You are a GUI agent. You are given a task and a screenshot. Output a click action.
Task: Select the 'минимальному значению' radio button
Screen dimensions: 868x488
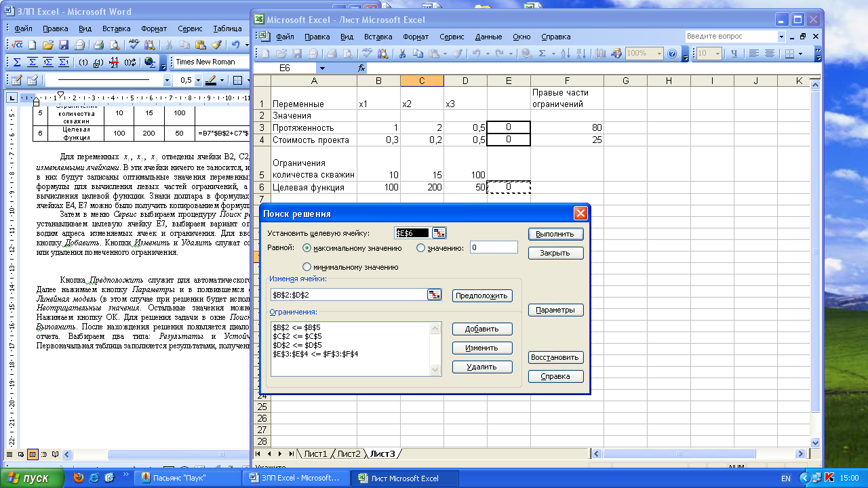coord(307,267)
